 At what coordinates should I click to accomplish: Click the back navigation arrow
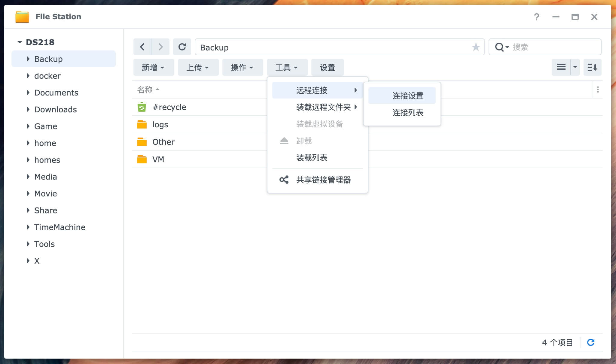(x=142, y=47)
